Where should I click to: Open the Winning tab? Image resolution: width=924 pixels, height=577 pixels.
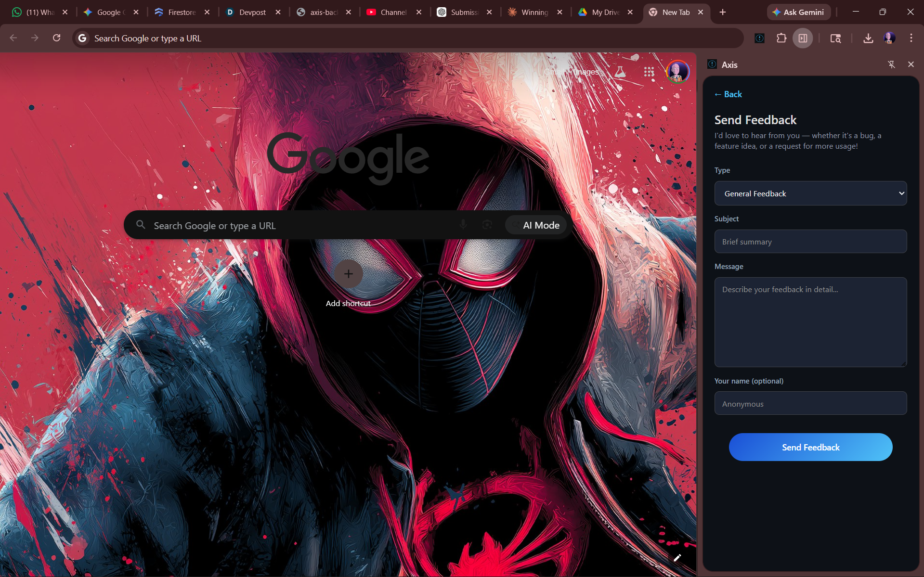coord(534,12)
